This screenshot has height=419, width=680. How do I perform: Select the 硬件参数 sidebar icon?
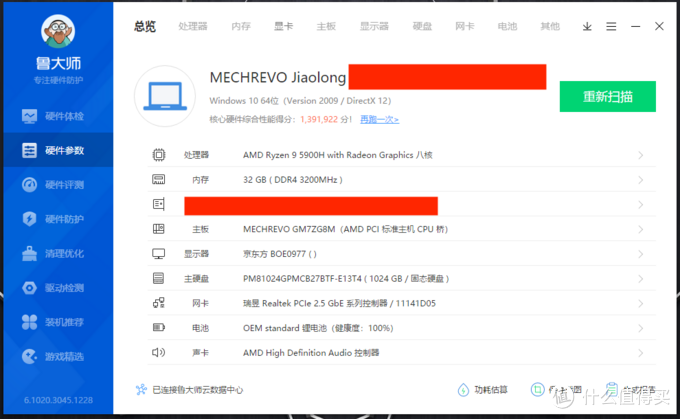29,151
